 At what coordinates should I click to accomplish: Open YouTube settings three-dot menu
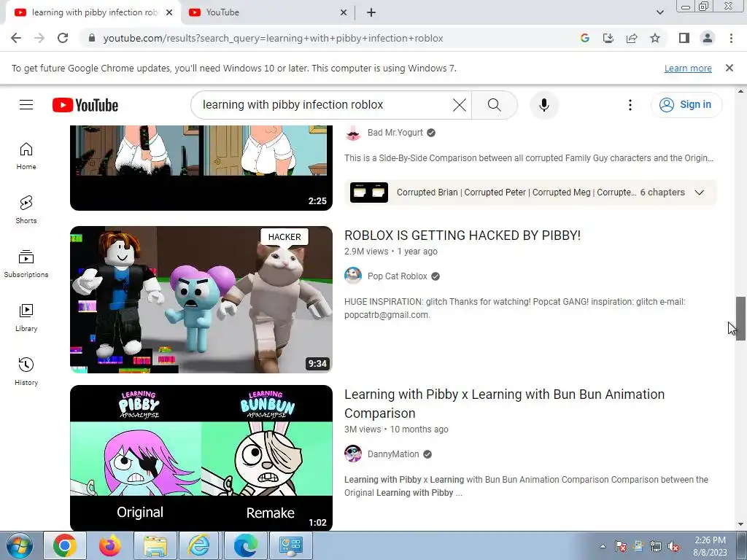pyautogui.click(x=630, y=105)
